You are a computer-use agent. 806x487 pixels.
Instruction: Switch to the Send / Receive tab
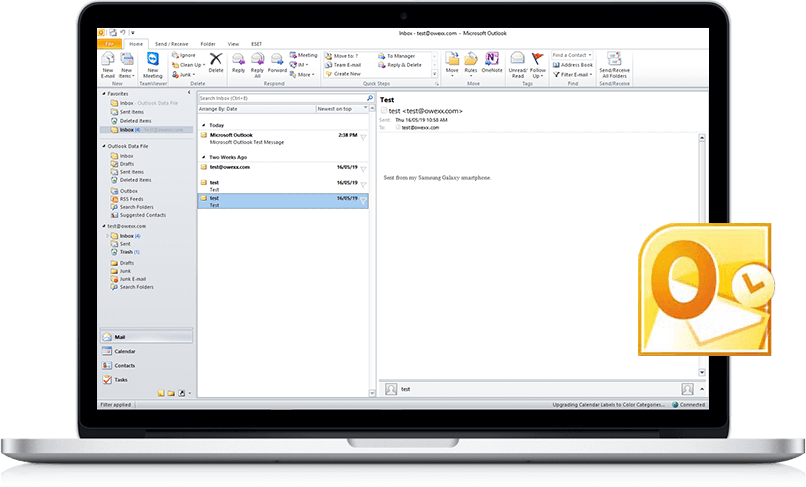pyautogui.click(x=172, y=44)
